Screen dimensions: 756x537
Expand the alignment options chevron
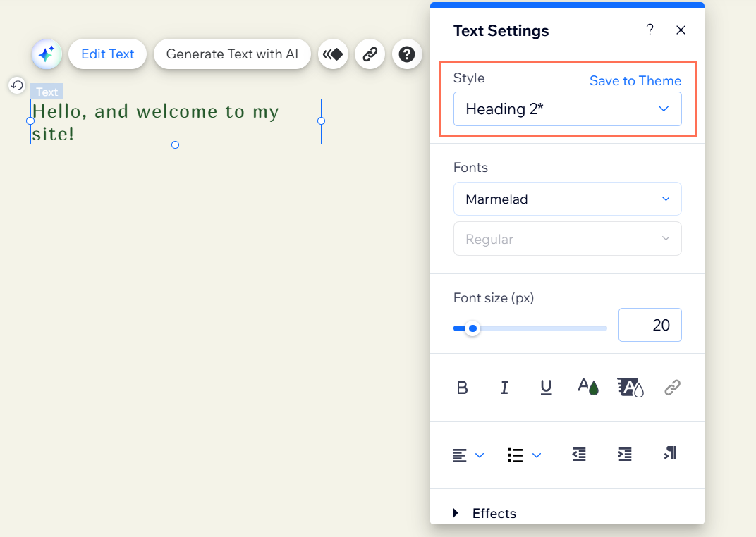pos(480,455)
